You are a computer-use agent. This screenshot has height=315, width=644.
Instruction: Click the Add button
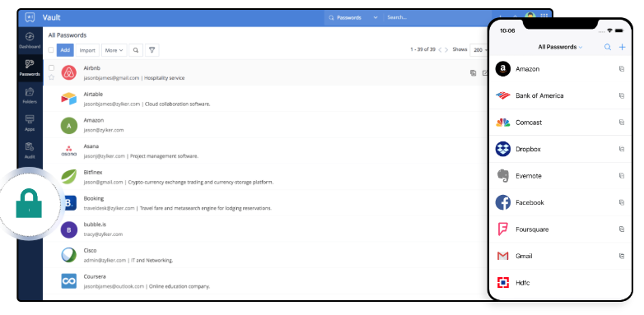pyautogui.click(x=65, y=50)
